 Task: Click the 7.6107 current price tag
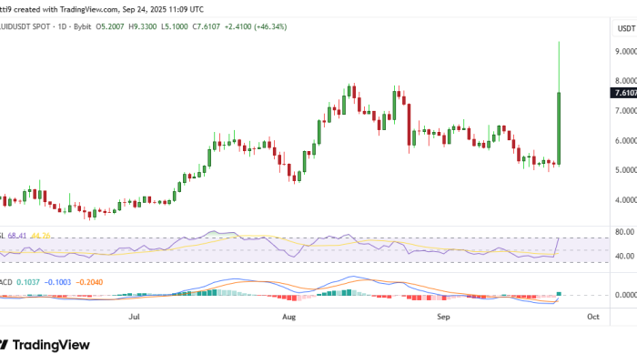click(623, 93)
